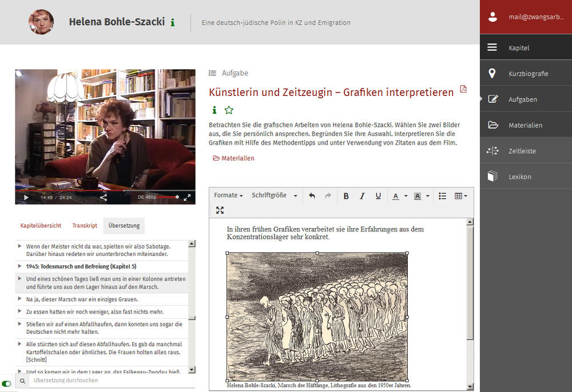Seek on the red video progress bar
572x392 pixels.
click(105, 190)
